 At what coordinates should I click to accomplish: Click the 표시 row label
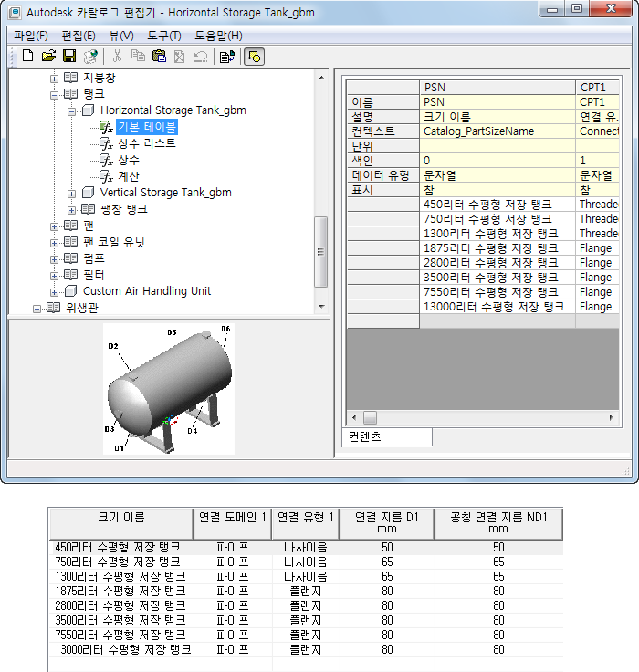[x=382, y=190]
